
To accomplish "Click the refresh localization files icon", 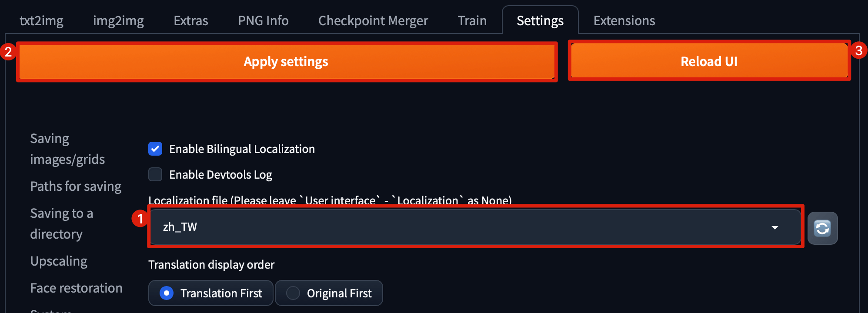I will click(x=822, y=228).
